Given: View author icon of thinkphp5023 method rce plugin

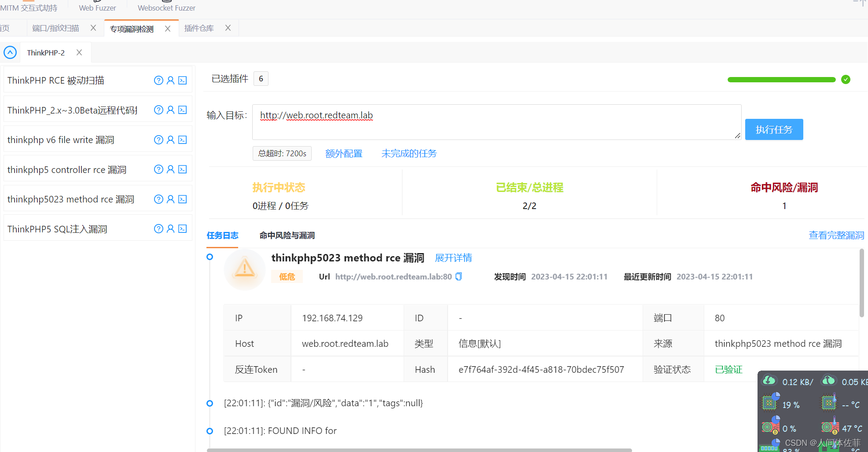Looking at the screenshot, I should point(170,199).
